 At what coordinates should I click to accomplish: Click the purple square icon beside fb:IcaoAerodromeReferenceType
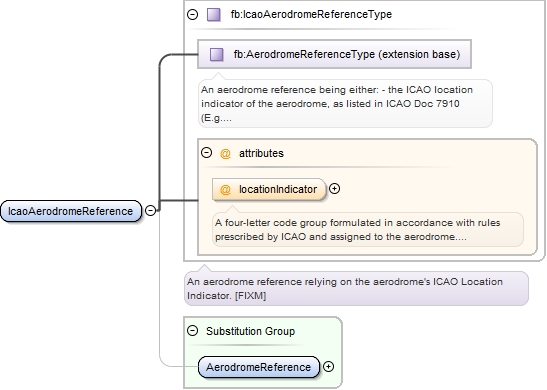coord(213,15)
